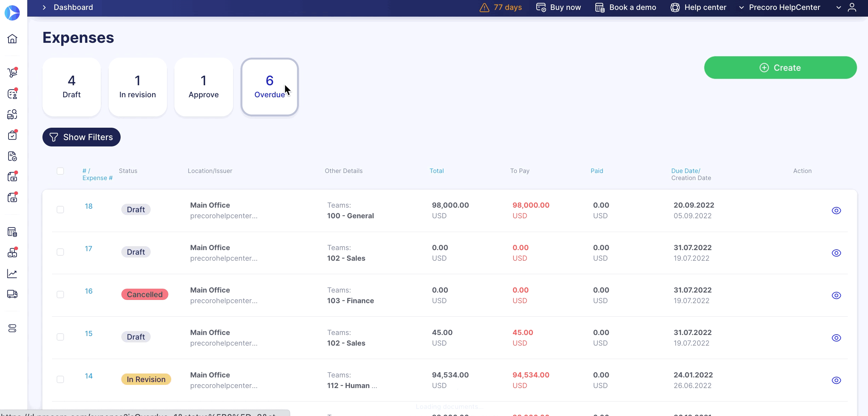This screenshot has height=416, width=868.
Task: Click the Book a demo link
Action: pyautogui.click(x=625, y=7)
